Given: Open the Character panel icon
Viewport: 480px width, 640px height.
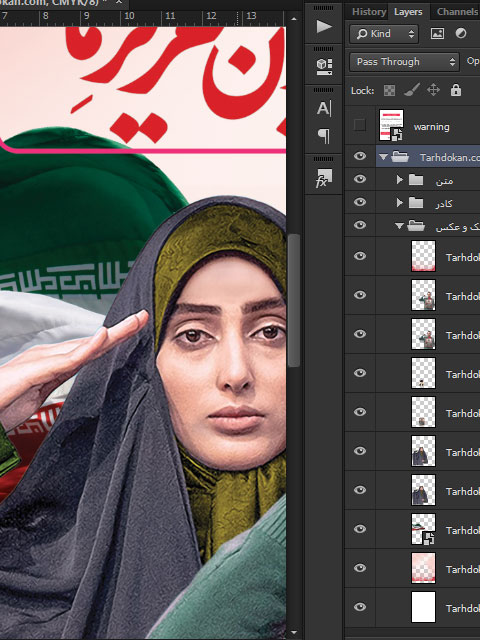Looking at the screenshot, I should tap(324, 109).
